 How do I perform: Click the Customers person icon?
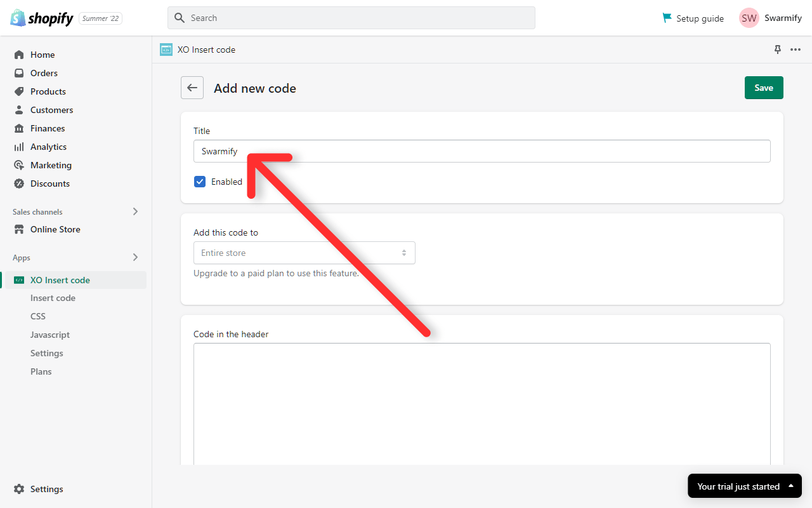point(19,110)
